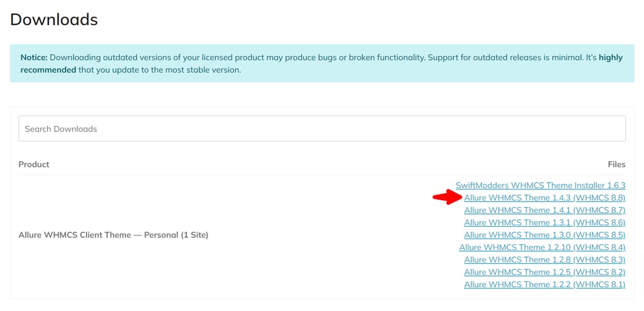Get Allure WHMCS Theme 1.3.0 (WHMCS 8.5)

545,235
